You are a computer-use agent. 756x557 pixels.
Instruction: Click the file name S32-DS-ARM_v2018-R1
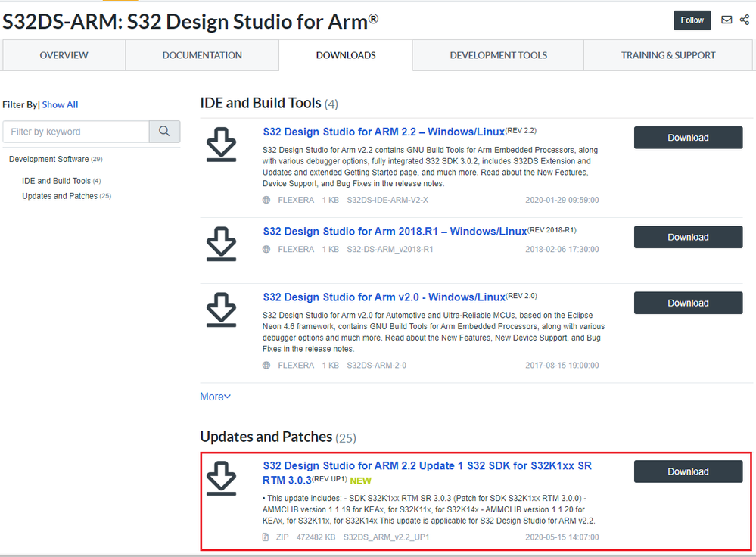click(390, 249)
